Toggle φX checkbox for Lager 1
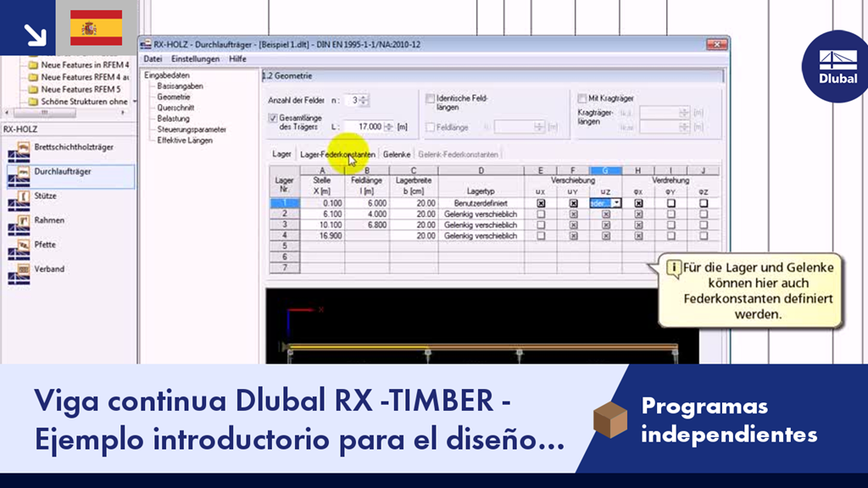Viewport: 868px width, 488px height. [638, 203]
